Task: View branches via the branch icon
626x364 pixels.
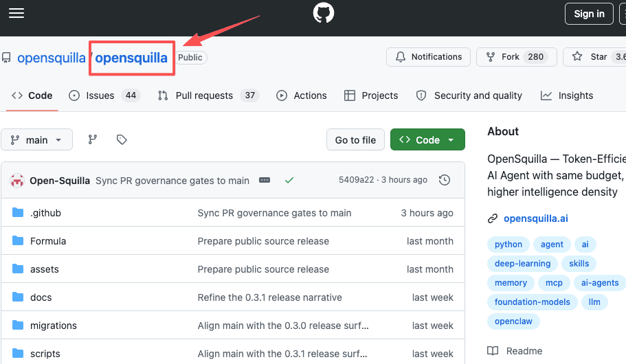Action: point(93,139)
